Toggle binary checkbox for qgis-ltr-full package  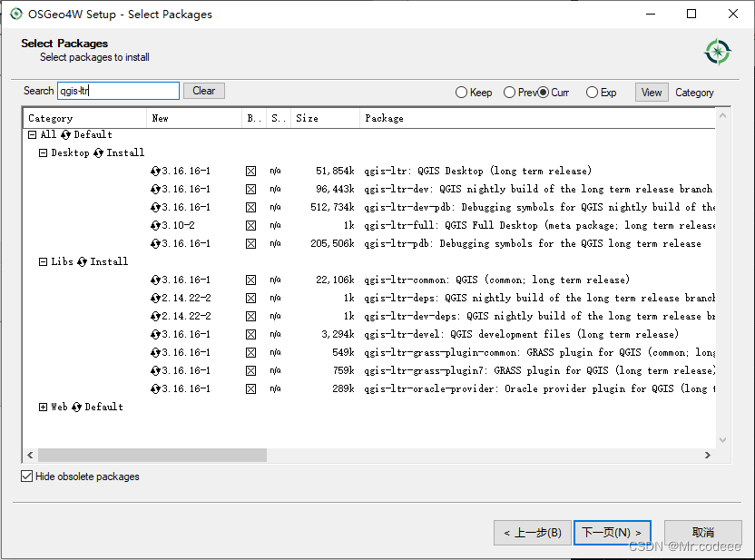click(250, 225)
